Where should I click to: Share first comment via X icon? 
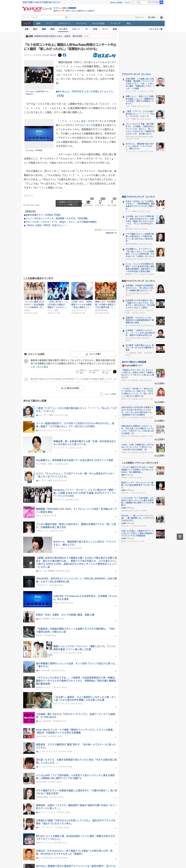114,371
